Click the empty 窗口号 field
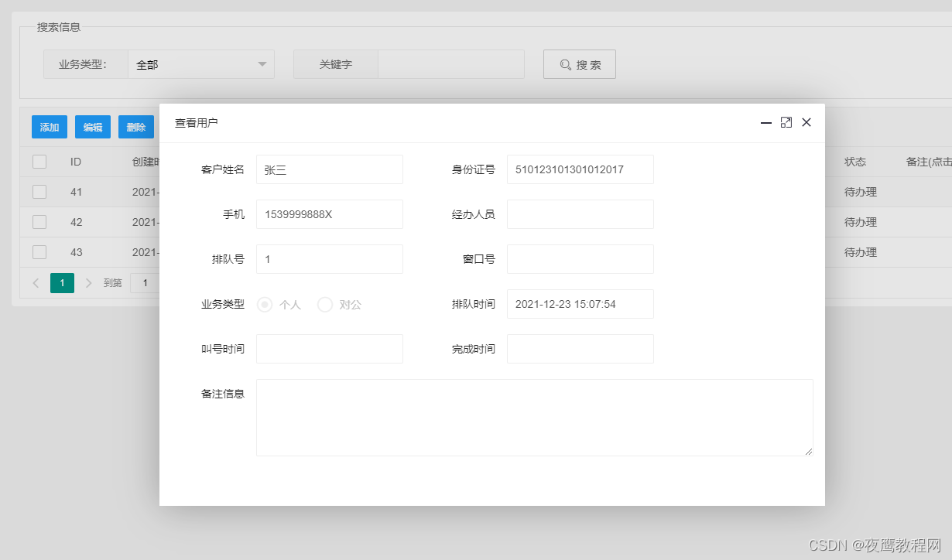 [580, 259]
